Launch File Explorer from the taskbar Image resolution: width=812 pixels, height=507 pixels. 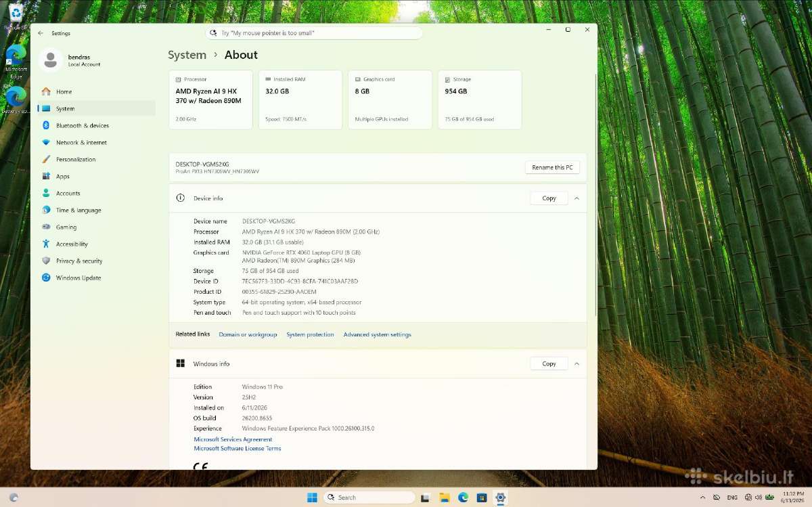coord(444,498)
